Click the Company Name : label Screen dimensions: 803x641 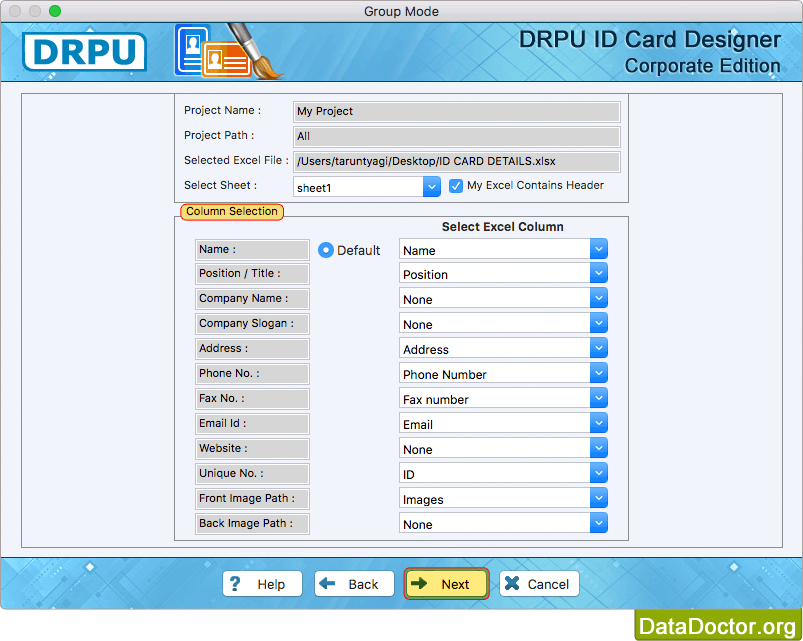252,299
